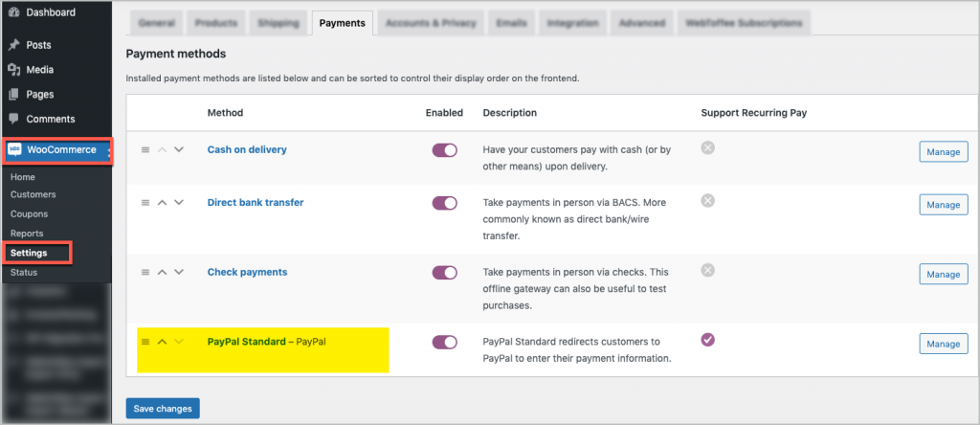Disable the Check payments toggle
Image resolution: width=980 pixels, height=425 pixels.
[x=444, y=273]
